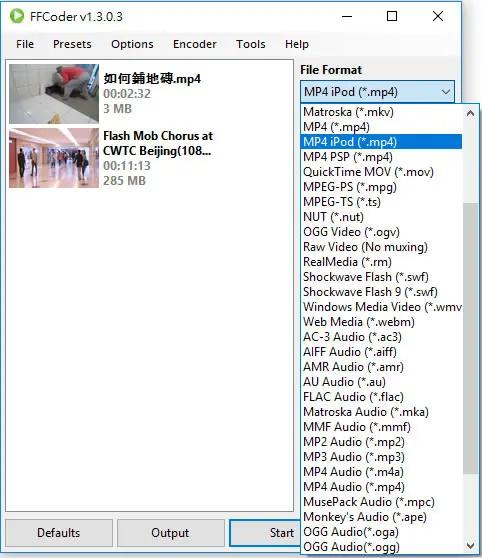The height and width of the screenshot is (558, 482).
Task: Choose NUT (*.nut) format
Action: point(382,217)
